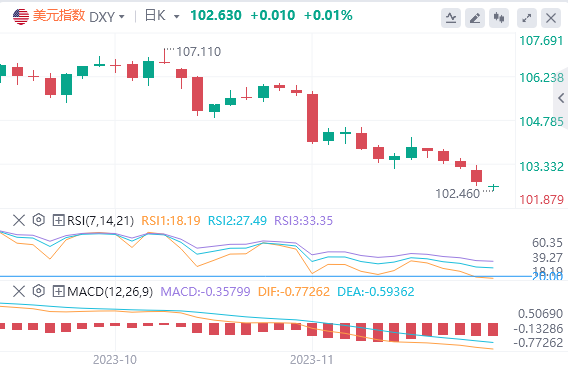The height and width of the screenshot is (372, 568).
Task: Click the 101.879 price axis label
Action: click(x=541, y=199)
